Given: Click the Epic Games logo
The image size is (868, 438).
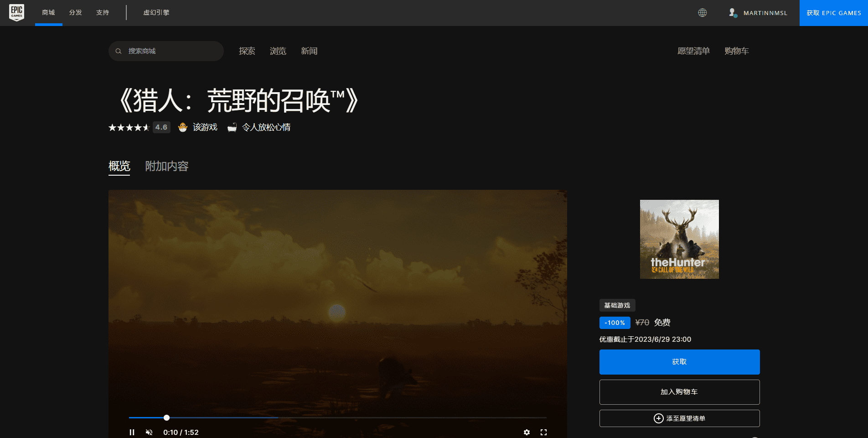Looking at the screenshot, I should [17, 13].
